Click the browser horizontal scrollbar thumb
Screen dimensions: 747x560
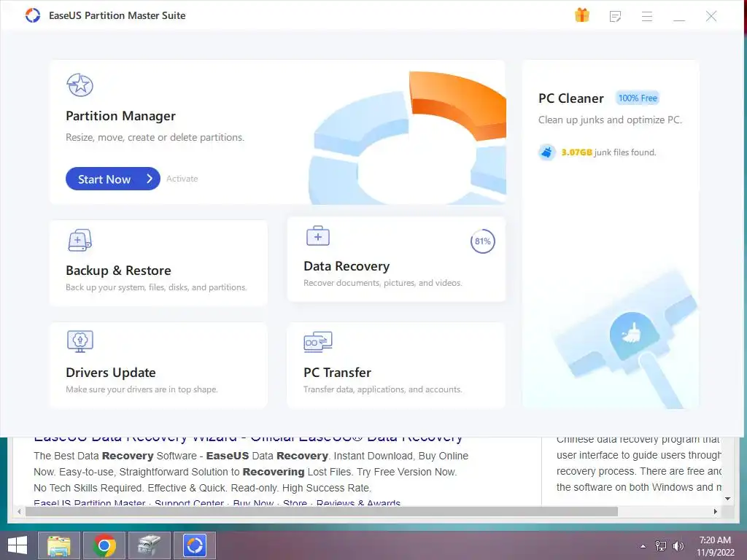pyautogui.click(x=322, y=511)
